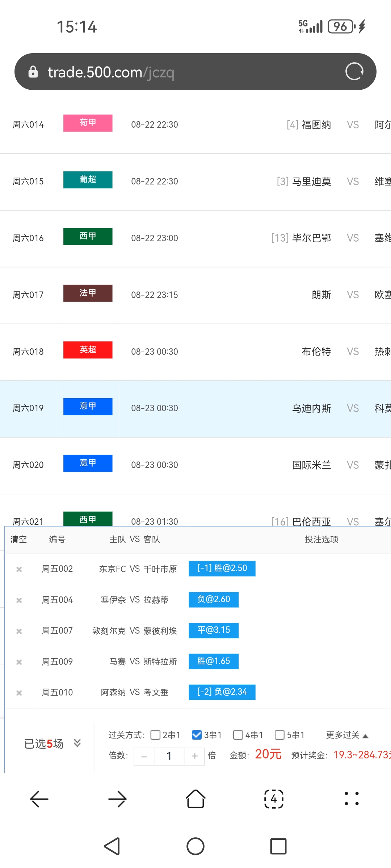Screen dimensions: 391x868
Task: Click the 20元 amount text
Action: (x=268, y=754)
